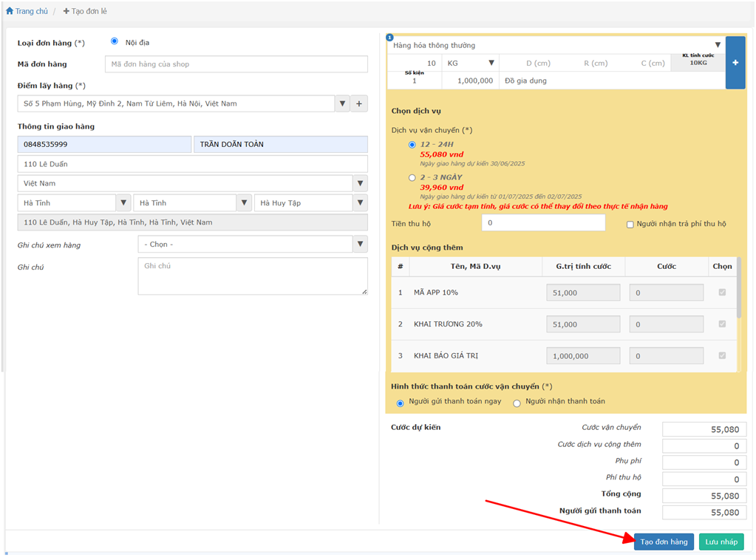Go to Trang chủ home icon
This screenshot has height=560, width=756.
(10, 10)
